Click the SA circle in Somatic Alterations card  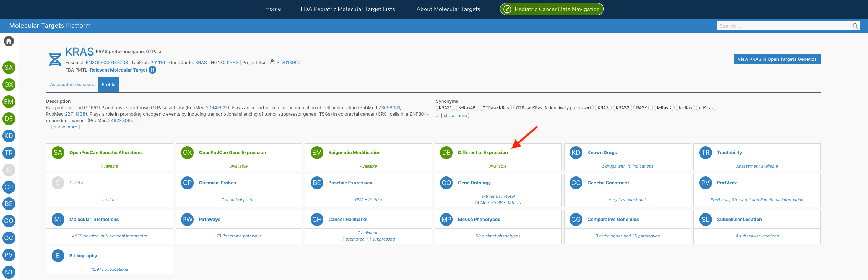[58, 153]
